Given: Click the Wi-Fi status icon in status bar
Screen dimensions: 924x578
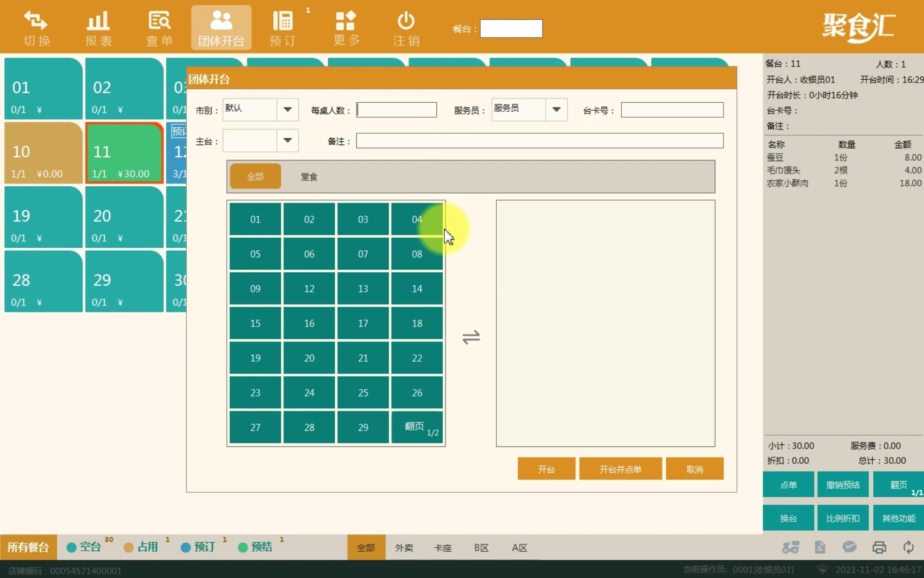Looking at the screenshot, I should coord(822,569).
